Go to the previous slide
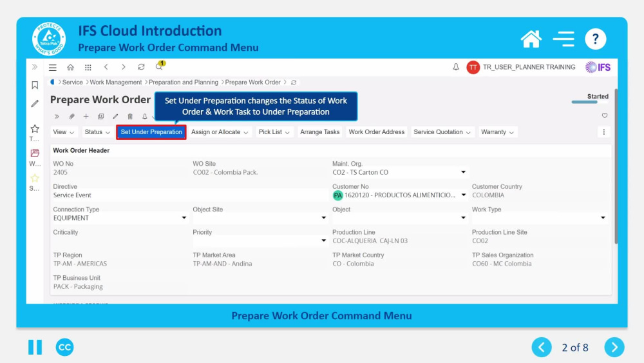Screen dimensions: 644x363 tap(542, 348)
